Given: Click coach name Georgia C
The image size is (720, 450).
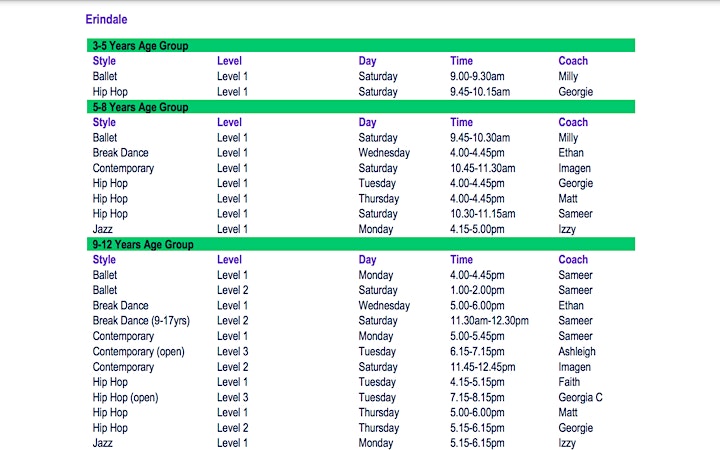Looking at the screenshot, I should click(x=580, y=397).
